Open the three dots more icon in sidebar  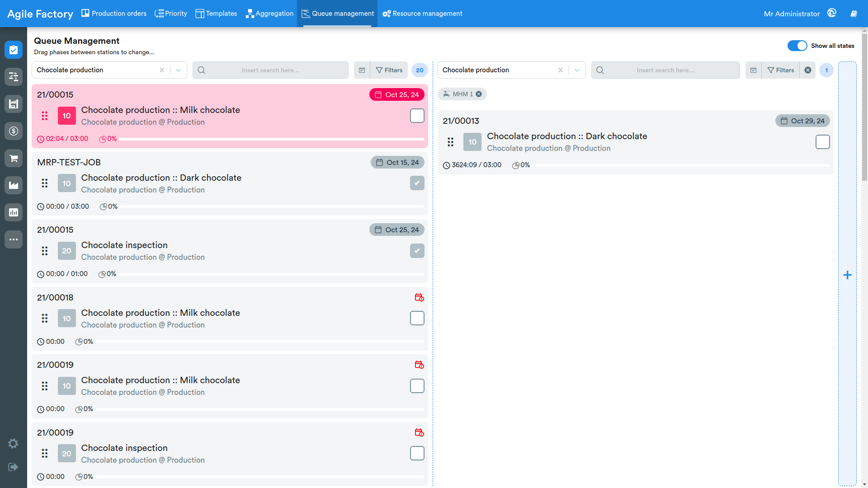[14, 239]
